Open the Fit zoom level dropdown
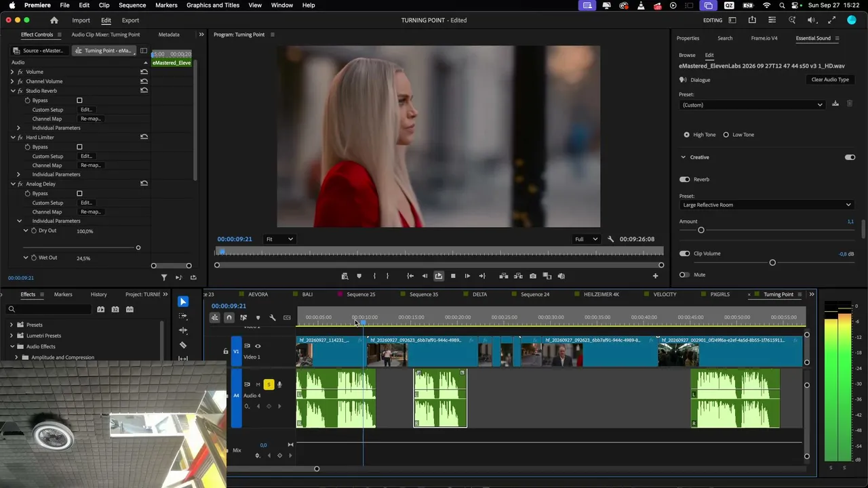This screenshot has height=488, width=868. (279, 239)
